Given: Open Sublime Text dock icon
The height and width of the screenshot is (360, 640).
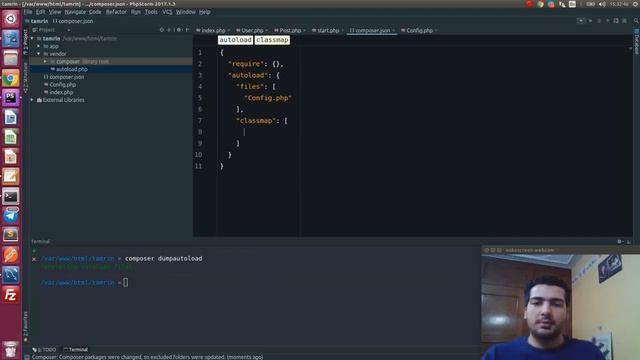Looking at the screenshot, I should (11, 235).
